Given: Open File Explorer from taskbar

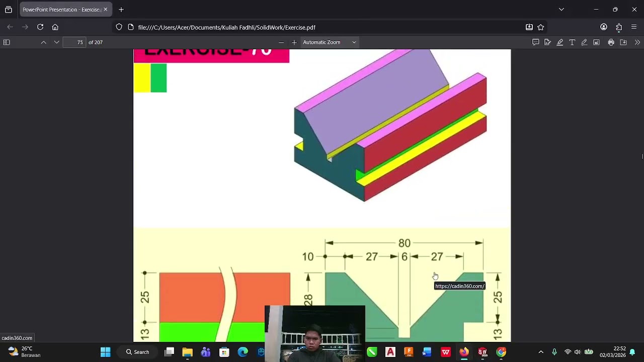Looking at the screenshot, I should coord(187,352).
